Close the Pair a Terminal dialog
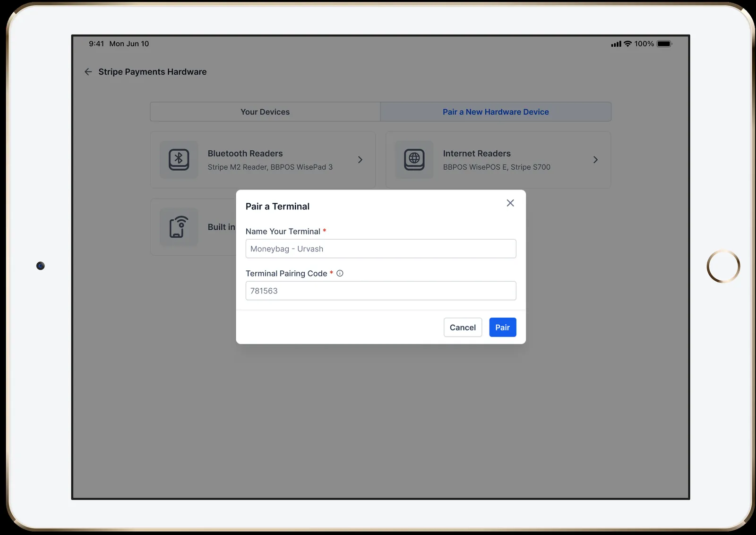 [x=510, y=203]
